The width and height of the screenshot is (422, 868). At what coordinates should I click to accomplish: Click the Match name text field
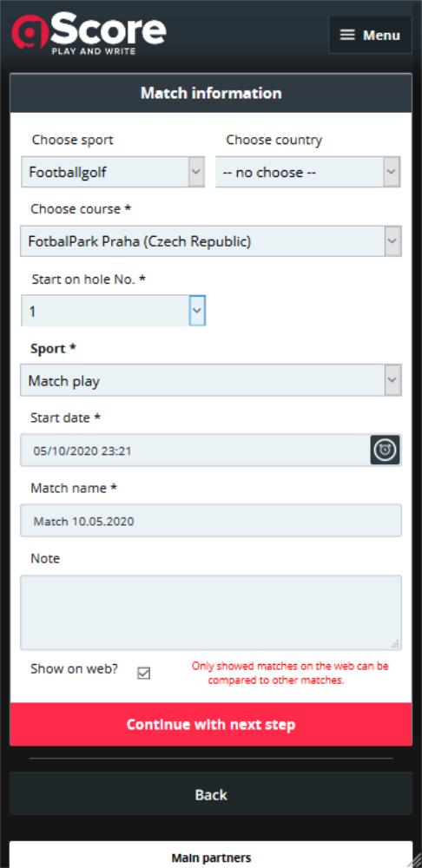[x=211, y=520]
